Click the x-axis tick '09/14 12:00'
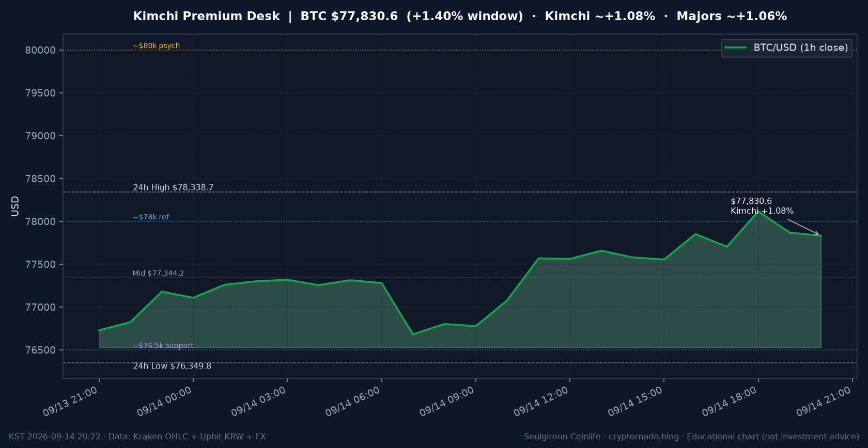868x448 pixels. [x=541, y=402]
